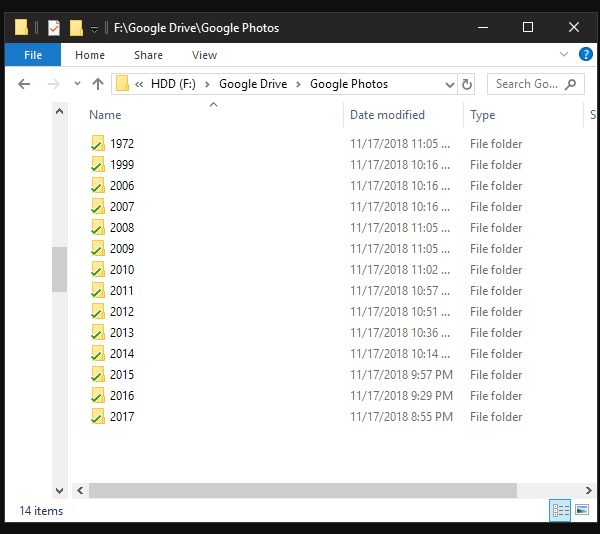Go up one folder level

98,84
